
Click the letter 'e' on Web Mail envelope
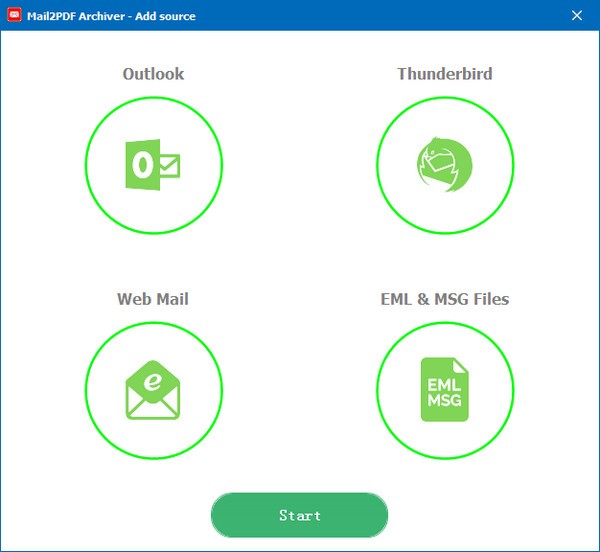(152, 380)
